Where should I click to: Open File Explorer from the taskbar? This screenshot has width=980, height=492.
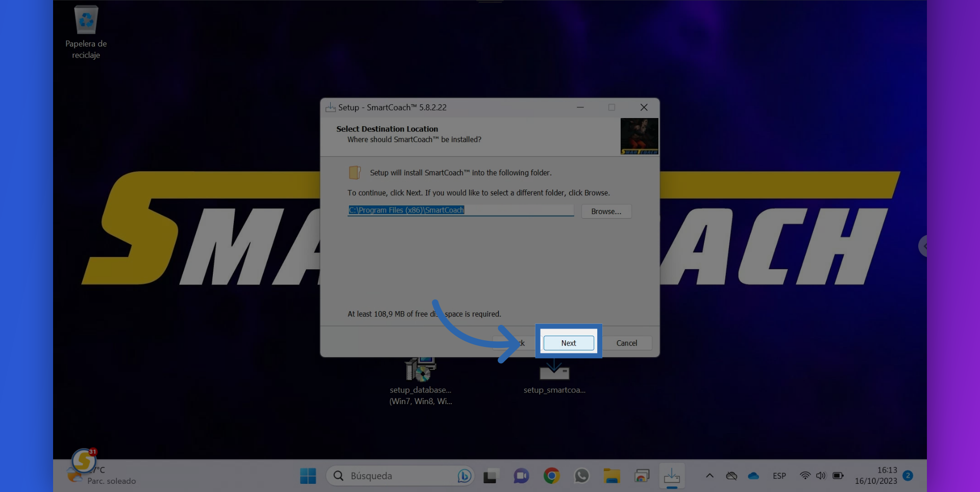(x=611, y=476)
